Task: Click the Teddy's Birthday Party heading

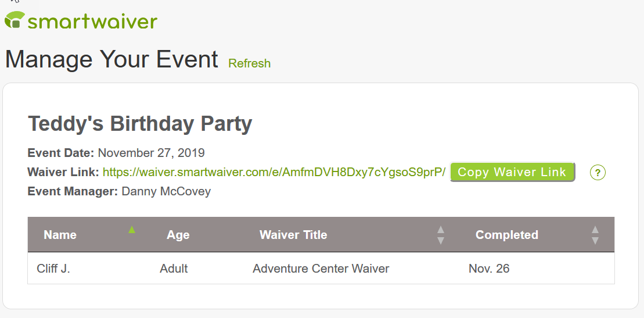Action: [140, 124]
